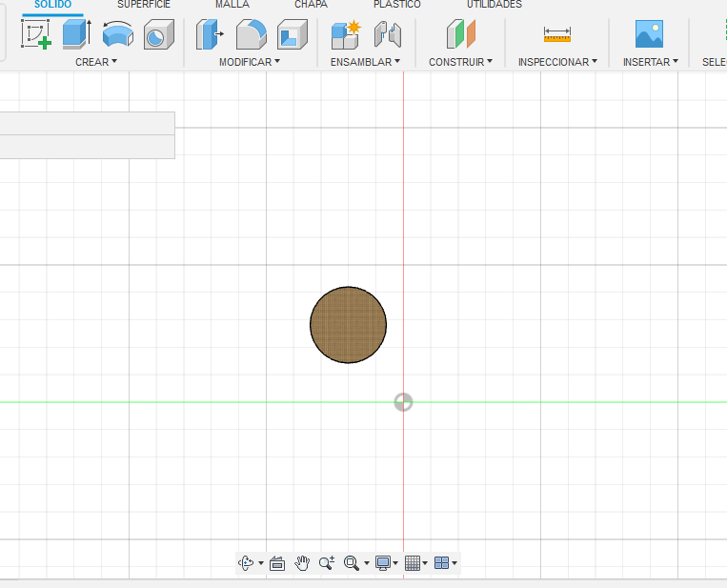The image size is (727, 588).
Task: Open the CREAR dropdown menu
Action: coord(96,62)
